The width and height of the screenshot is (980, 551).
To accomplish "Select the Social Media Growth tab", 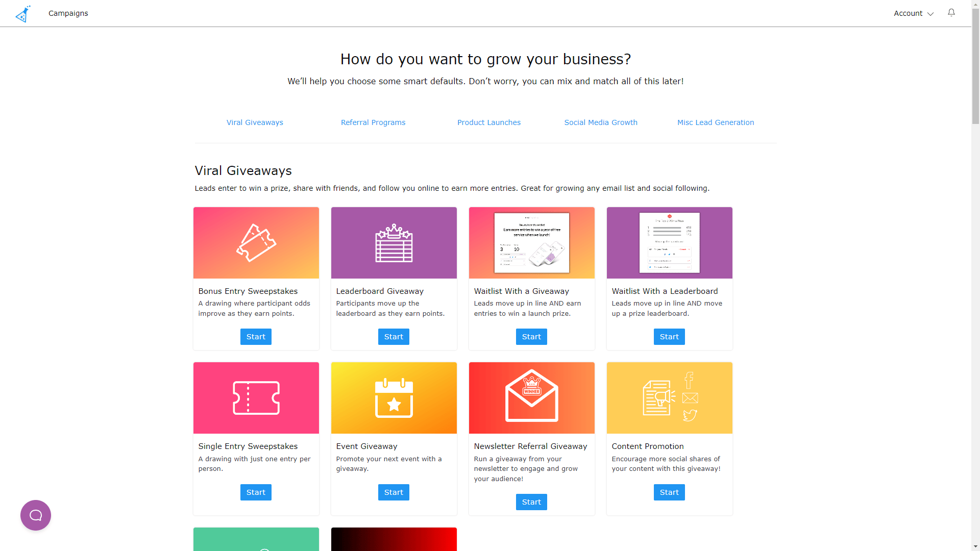I will 600,122.
